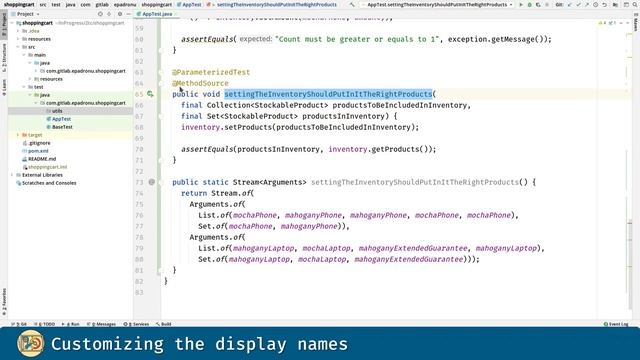Show Git history clock icon
640x360 pixels.
tap(596, 4)
